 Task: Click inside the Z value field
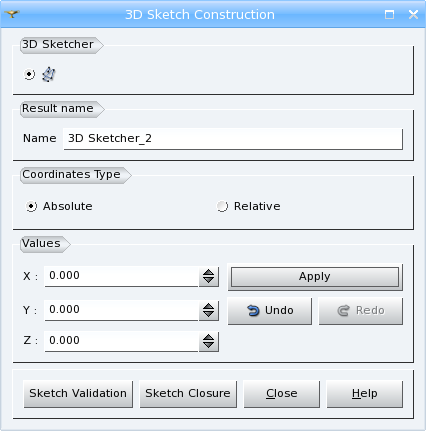(x=121, y=341)
